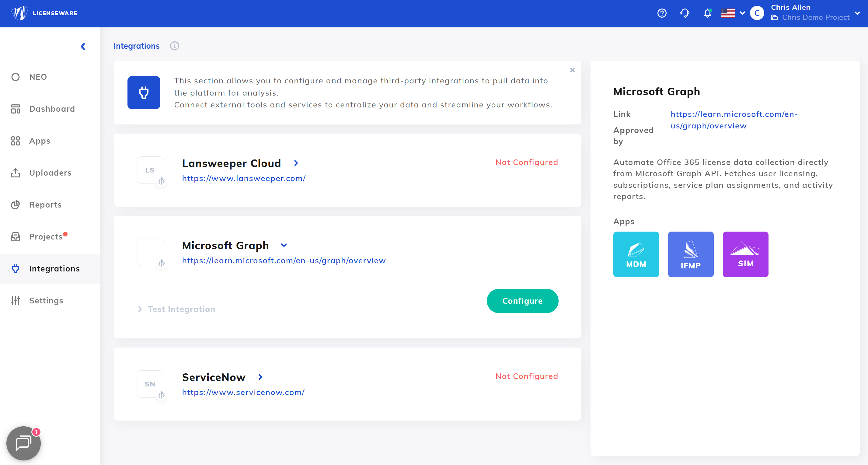
Task: Click the help question mark icon
Action: [x=662, y=13]
